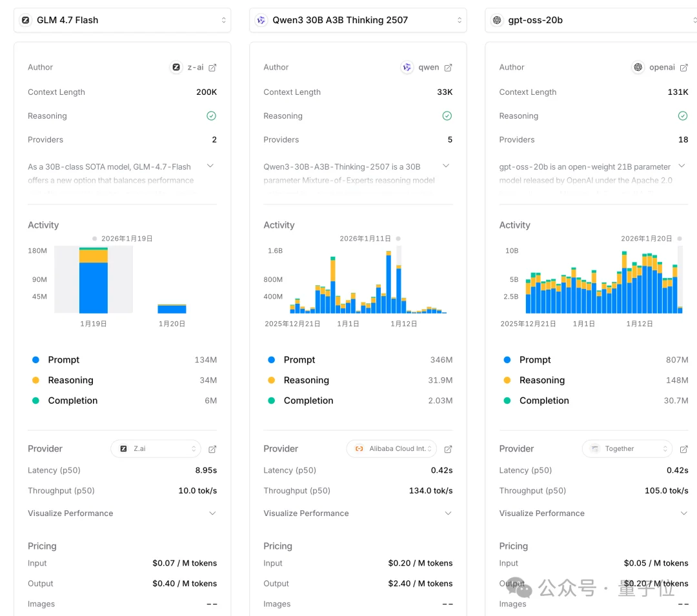Click the tall 1月19日 bar in GLM activity chart

coord(94,284)
